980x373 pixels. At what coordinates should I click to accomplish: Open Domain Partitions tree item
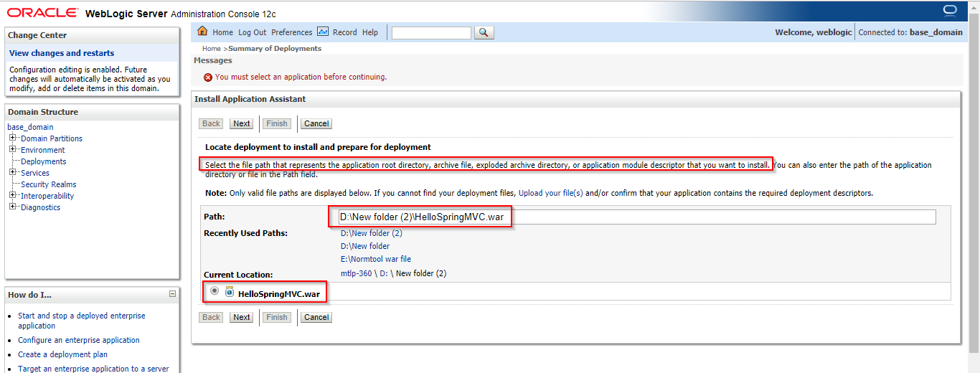(x=52, y=138)
